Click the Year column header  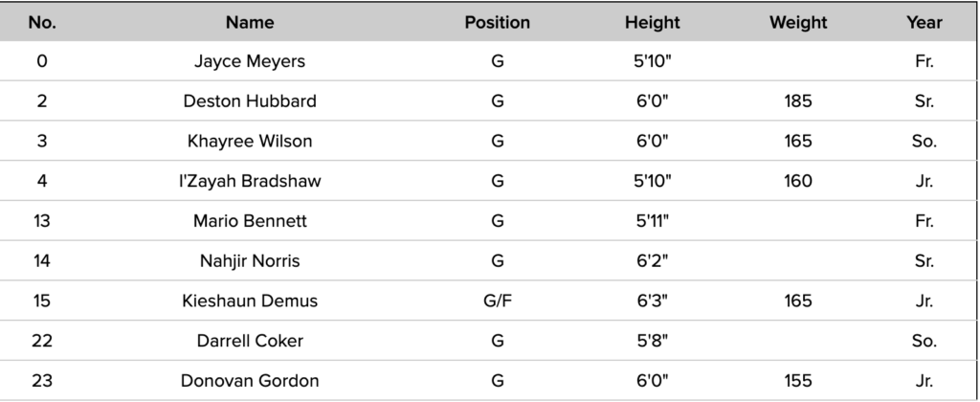924,22
